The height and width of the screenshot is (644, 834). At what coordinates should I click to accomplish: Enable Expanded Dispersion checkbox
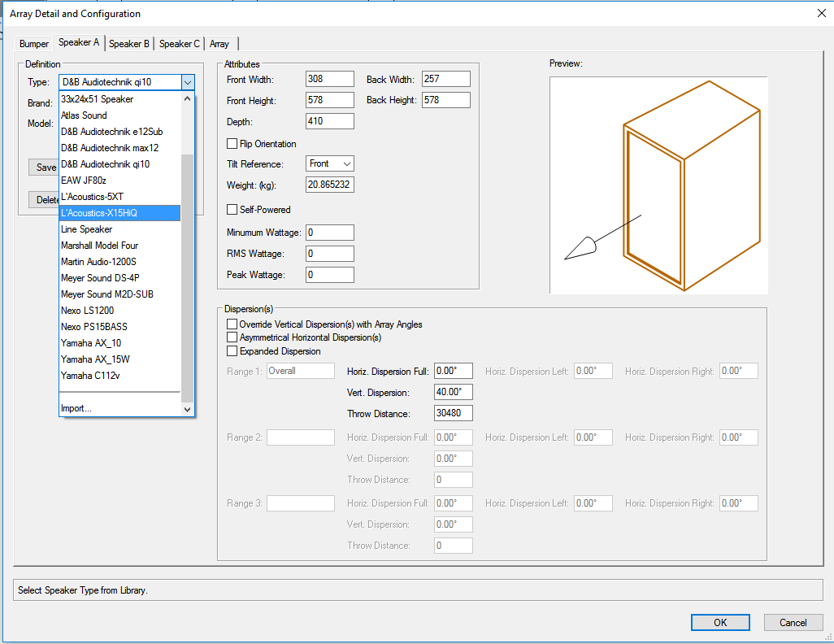point(232,351)
